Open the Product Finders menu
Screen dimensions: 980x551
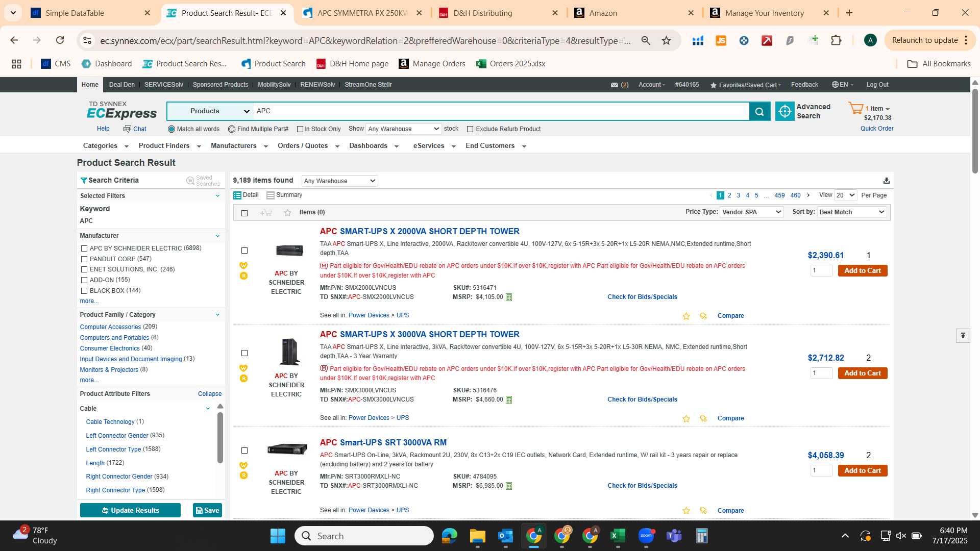(x=169, y=146)
